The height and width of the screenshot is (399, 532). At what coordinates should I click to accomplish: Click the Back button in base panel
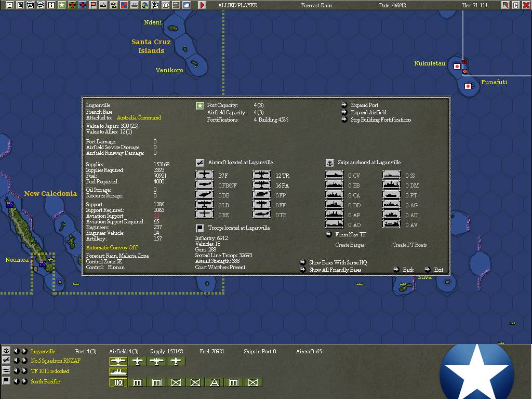(x=403, y=270)
